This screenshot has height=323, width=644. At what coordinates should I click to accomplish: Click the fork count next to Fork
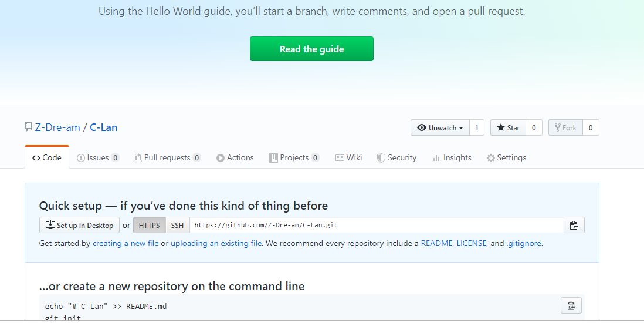tap(591, 127)
